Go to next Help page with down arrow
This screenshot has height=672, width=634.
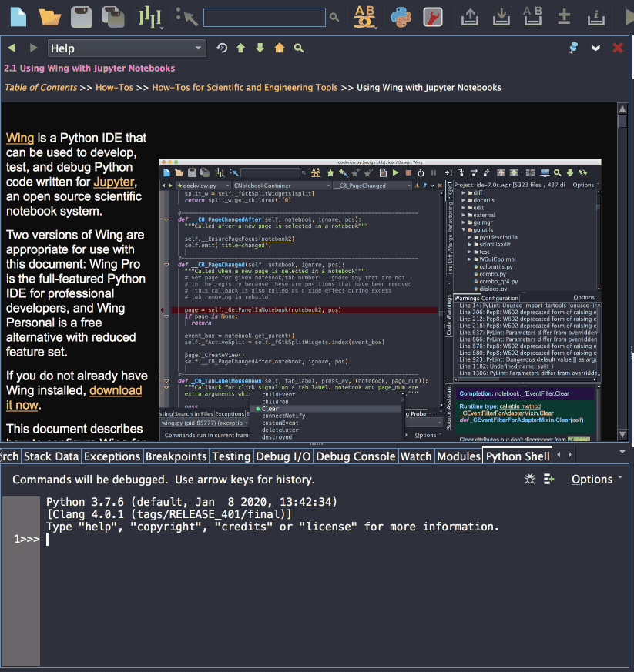click(260, 48)
